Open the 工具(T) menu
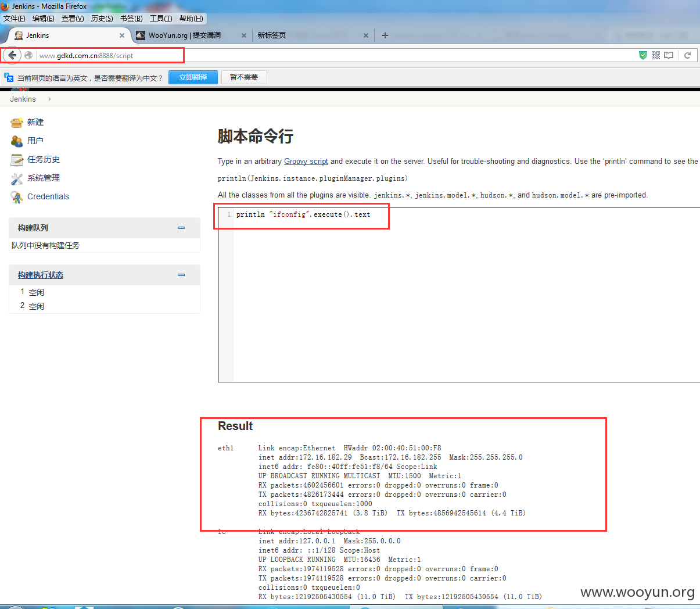The image size is (700, 609). point(161,19)
